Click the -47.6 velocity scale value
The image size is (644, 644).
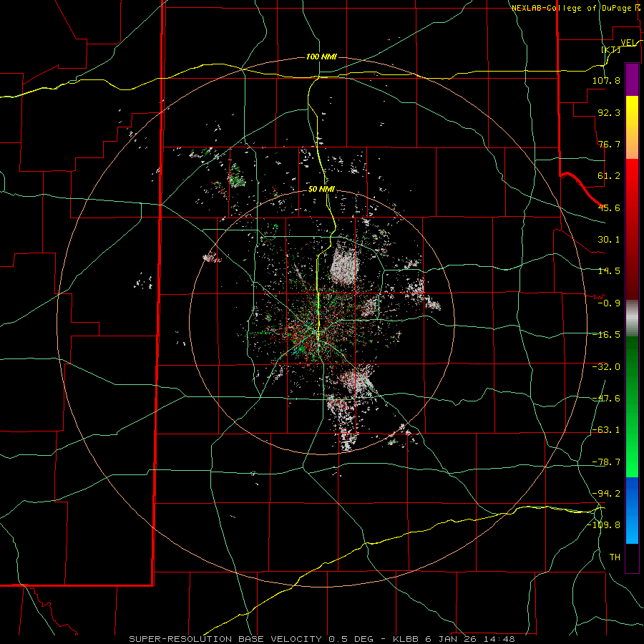[606, 399]
